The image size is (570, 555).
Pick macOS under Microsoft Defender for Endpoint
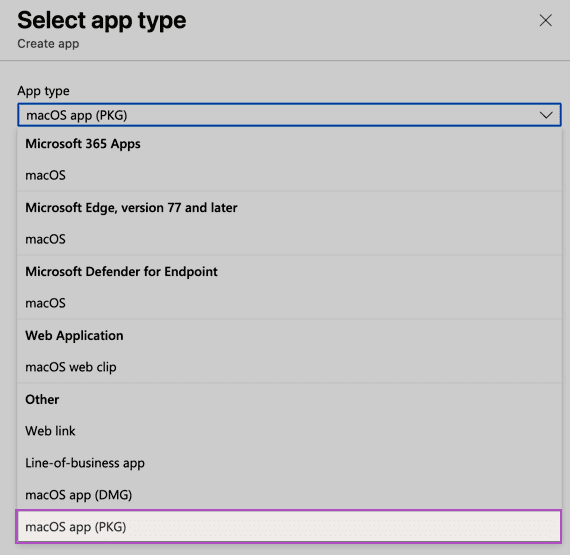(289, 303)
